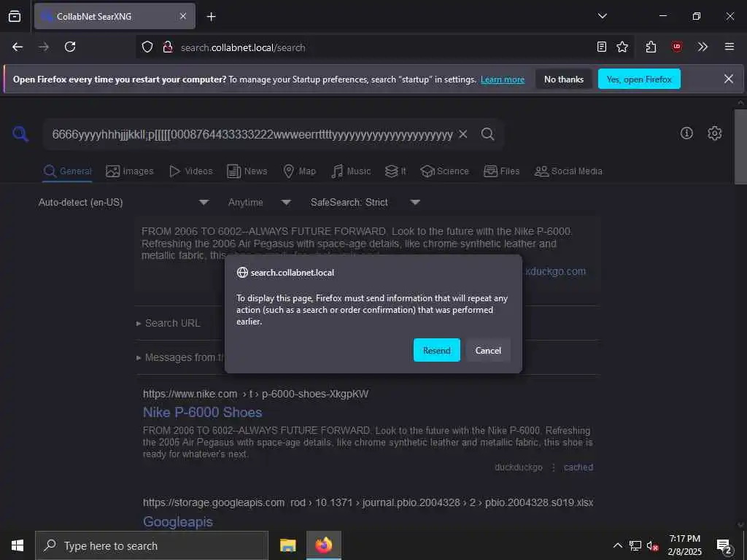Open the Action Center notifications icon

(x=724, y=546)
